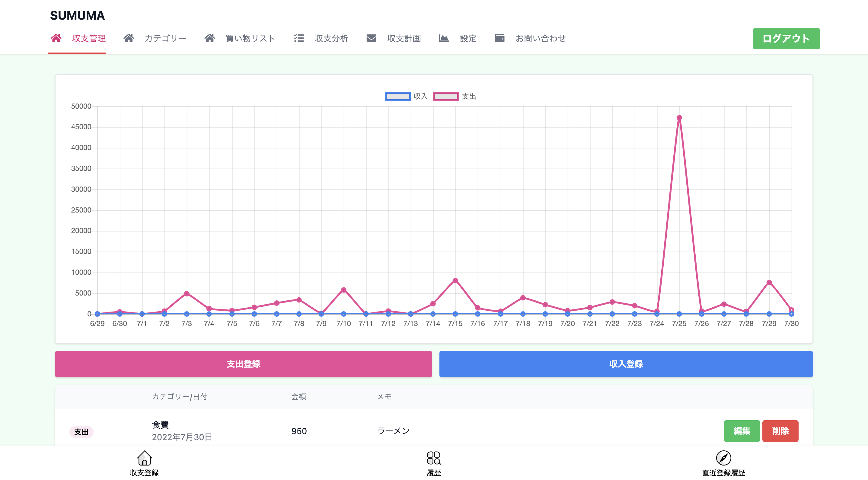Open 直近登録履歴 via the compass icon

coord(723,458)
